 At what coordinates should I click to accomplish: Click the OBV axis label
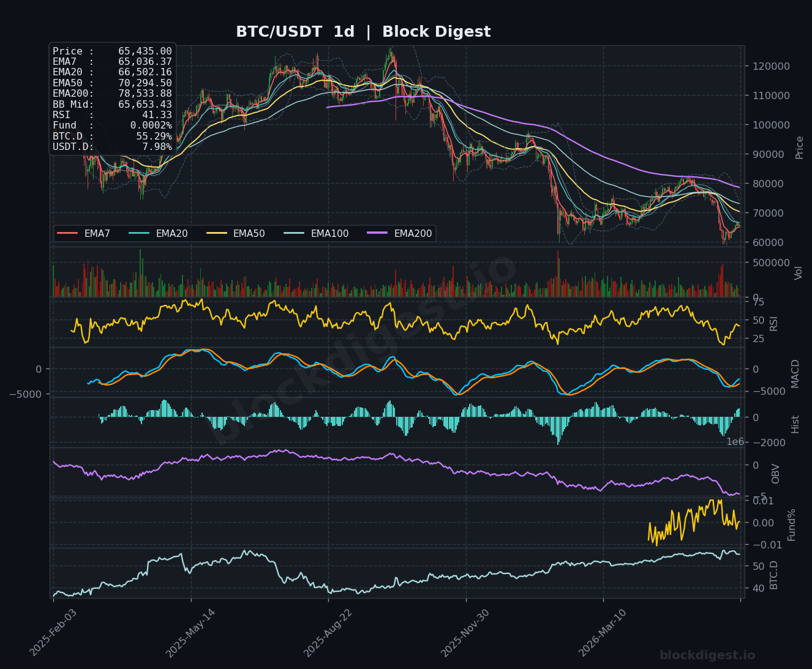pyautogui.click(x=775, y=474)
